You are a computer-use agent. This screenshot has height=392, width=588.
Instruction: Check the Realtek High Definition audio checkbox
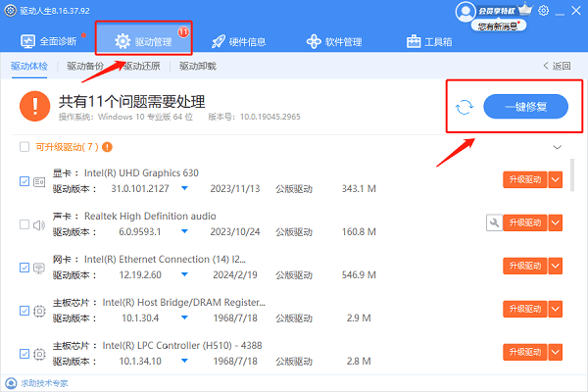click(x=24, y=223)
